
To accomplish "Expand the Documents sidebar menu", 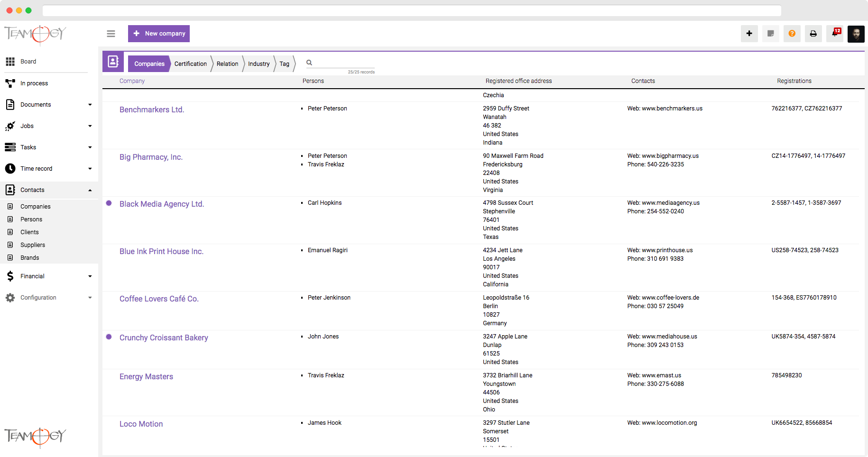I will pyautogui.click(x=90, y=105).
